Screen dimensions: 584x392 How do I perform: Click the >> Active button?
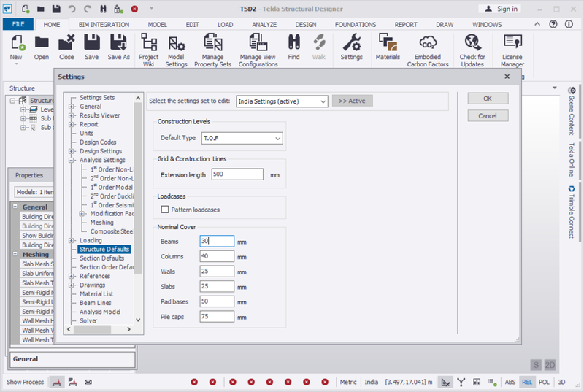(352, 101)
